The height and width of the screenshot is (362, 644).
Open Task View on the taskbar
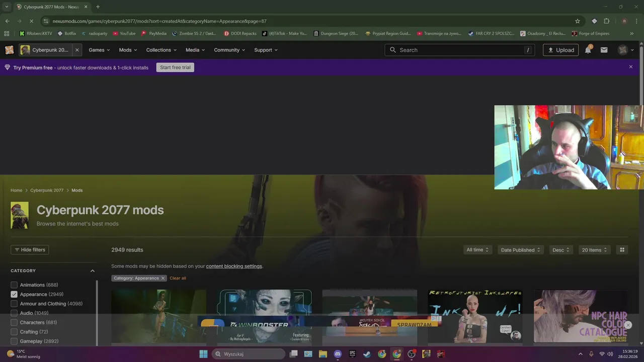point(294,354)
